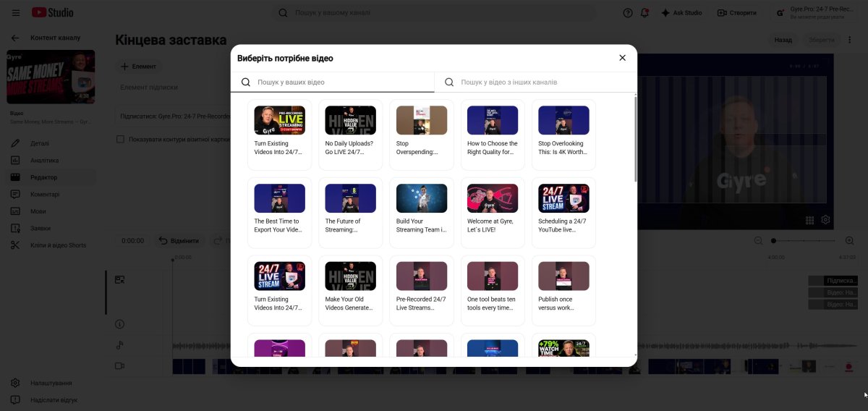
Task: Close the video selection dialog
Action: [622, 58]
